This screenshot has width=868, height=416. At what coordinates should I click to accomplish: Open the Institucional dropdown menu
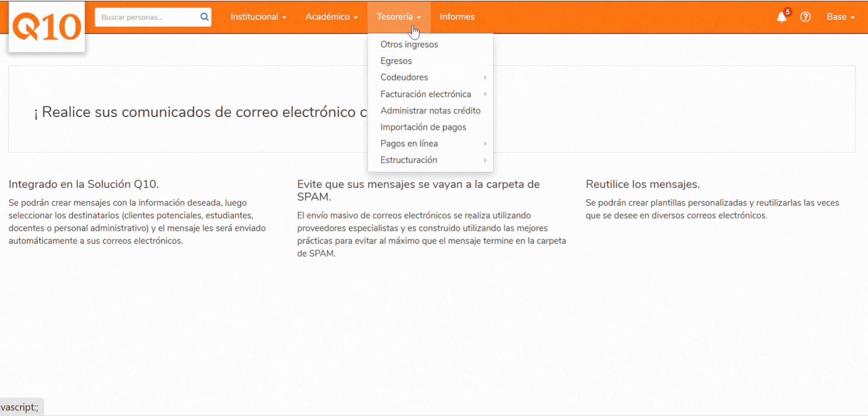[258, 17]
